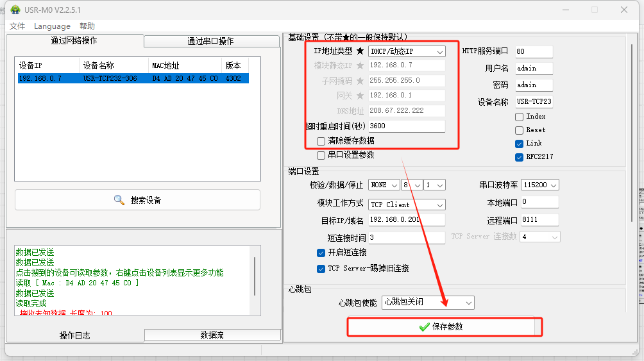Switch to 通过网络操作 tab
Screen dimensions: 644x361
tap(75, 40)
